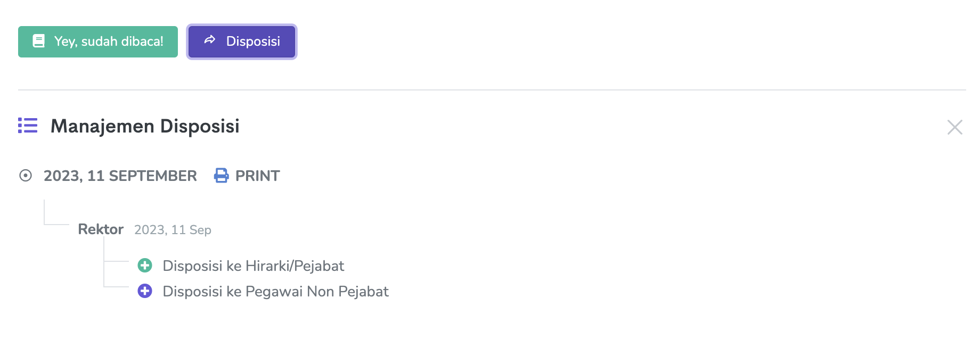Select the Rektor tree node

[101, 229]
